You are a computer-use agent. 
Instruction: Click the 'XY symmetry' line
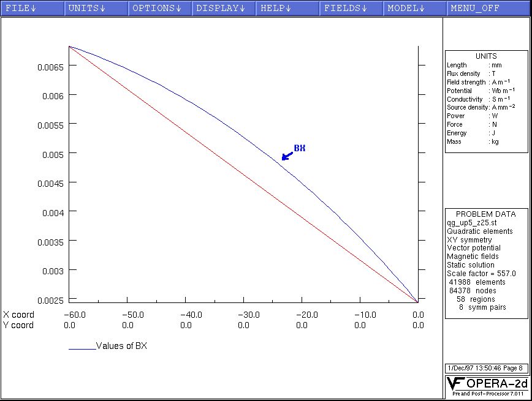point(469,239)
